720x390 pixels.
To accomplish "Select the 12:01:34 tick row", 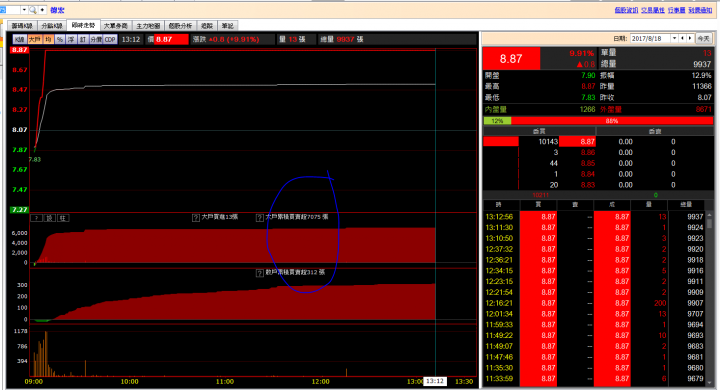I will 594,314.
